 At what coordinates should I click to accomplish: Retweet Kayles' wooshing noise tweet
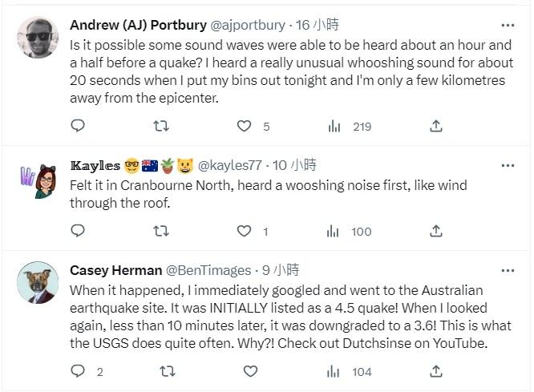point(160,231)
